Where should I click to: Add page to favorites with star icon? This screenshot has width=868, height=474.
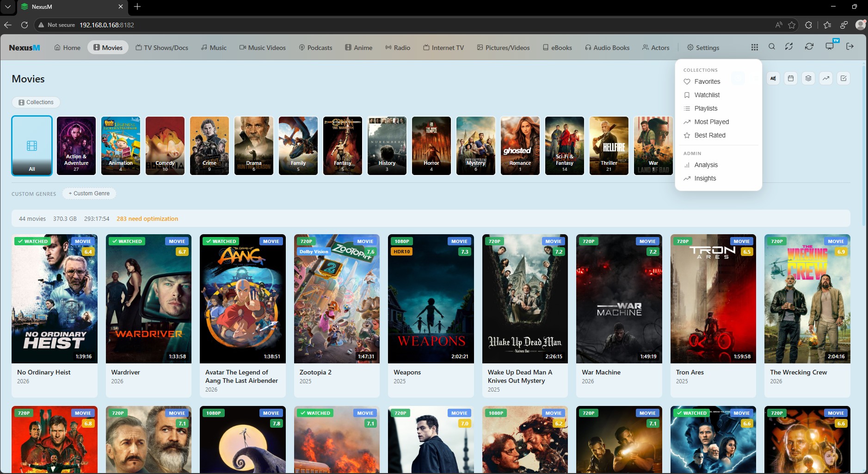coord(792,25)
